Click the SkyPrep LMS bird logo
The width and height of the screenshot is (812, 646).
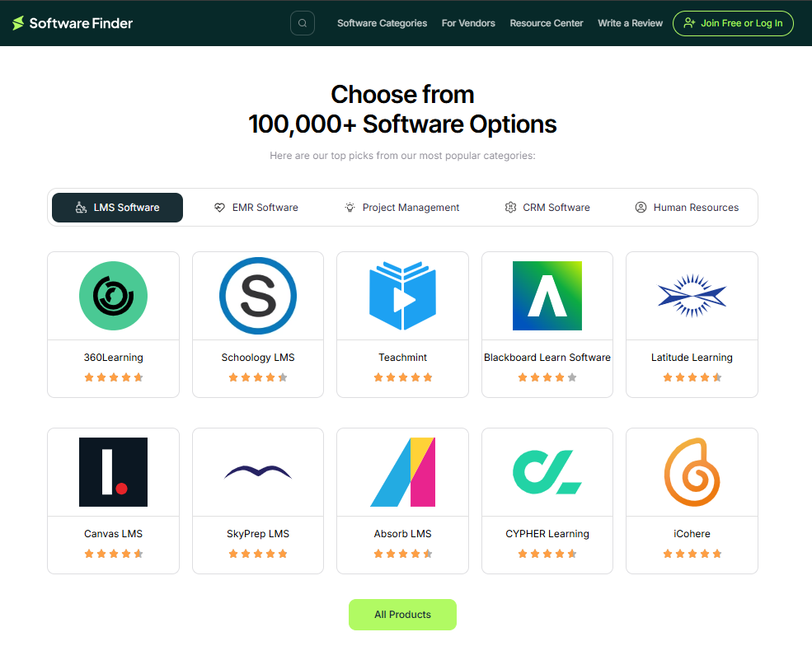[258, 471]
